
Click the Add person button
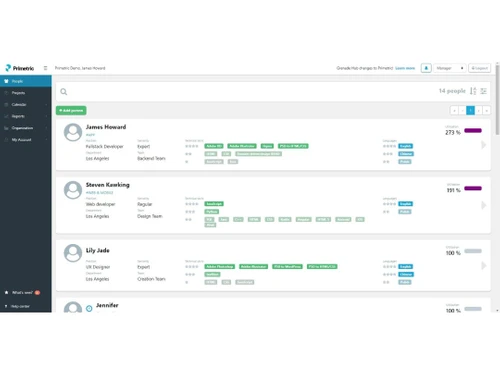71,110
